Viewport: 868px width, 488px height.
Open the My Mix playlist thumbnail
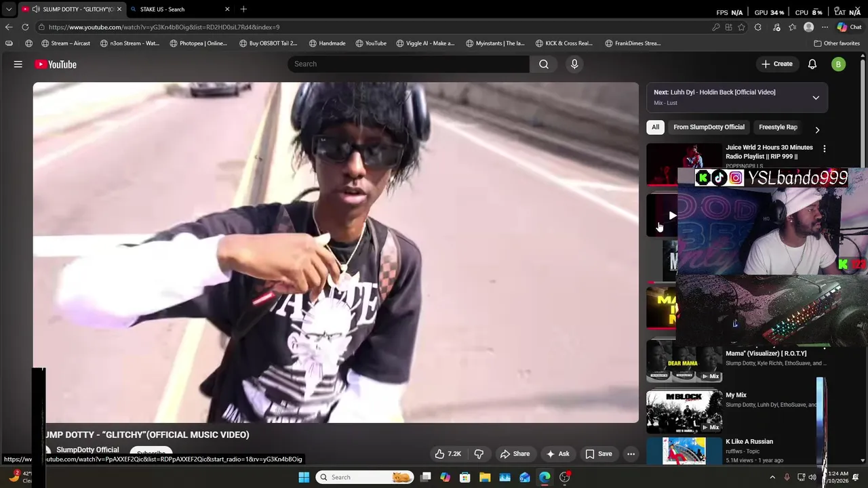click(x=684, y=412)
